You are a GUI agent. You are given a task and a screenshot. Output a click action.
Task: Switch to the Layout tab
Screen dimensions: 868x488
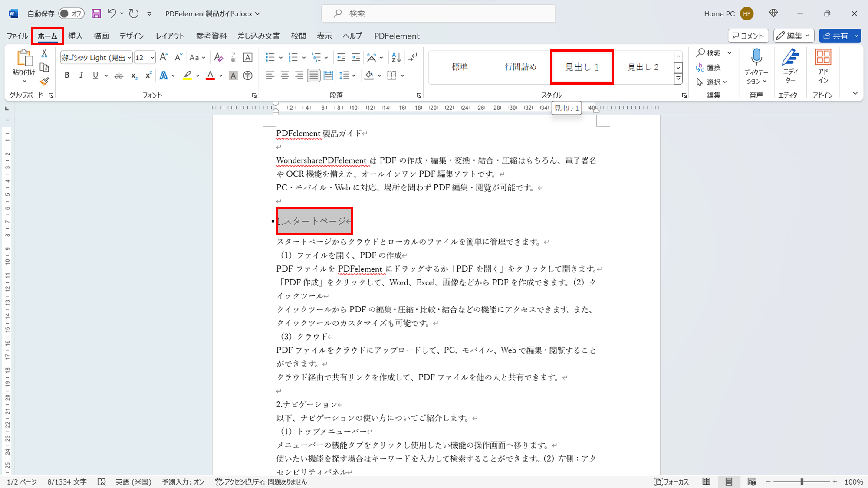click(x=170, y=36)
